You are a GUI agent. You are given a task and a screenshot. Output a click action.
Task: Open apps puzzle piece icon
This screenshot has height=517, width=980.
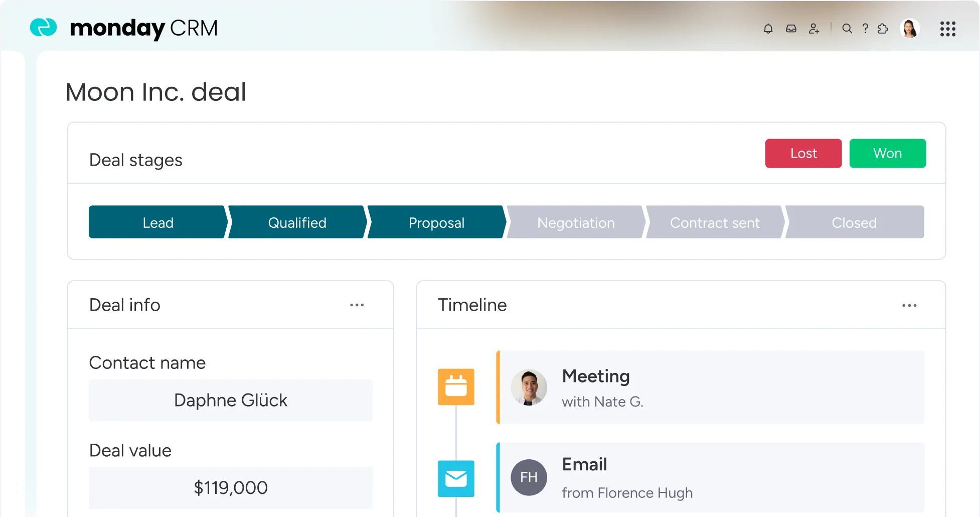[883, 29]
